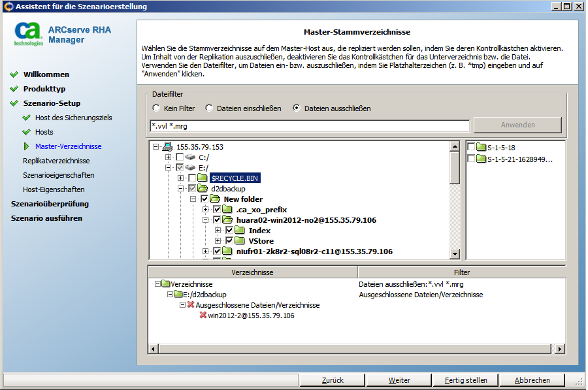This screenshot has height=390, width=588.
Task: Click the VStore folder icon
Action: coord(240,241)
